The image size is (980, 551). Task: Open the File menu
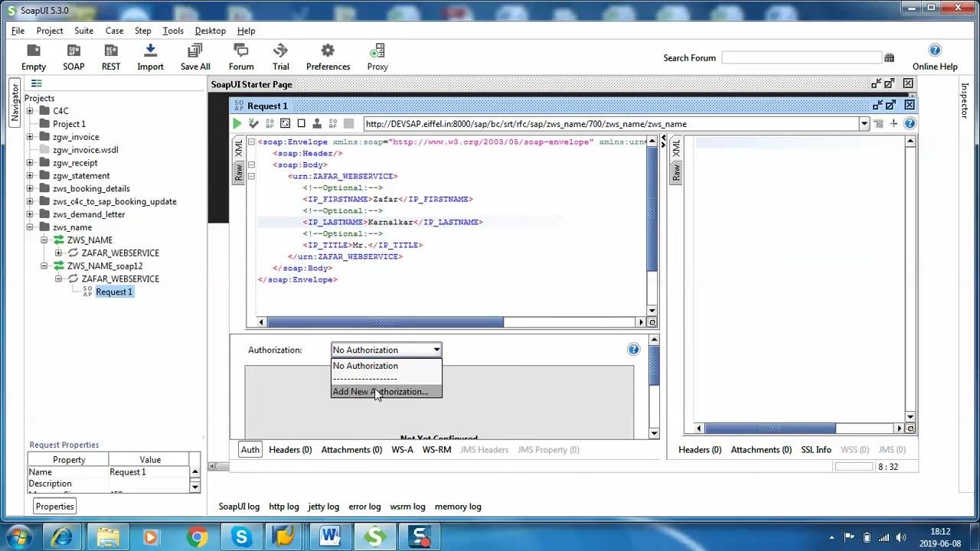(x=18, y=31)
